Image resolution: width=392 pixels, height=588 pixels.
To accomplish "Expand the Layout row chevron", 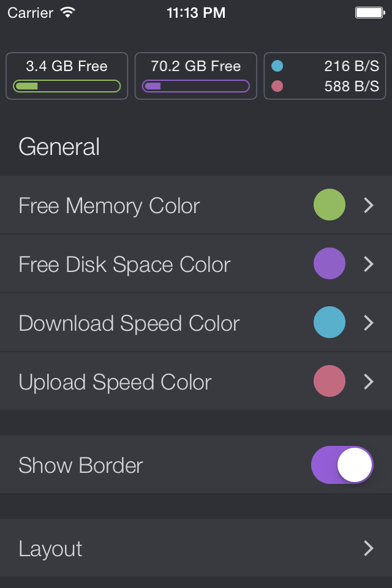I will click(369, 548).
